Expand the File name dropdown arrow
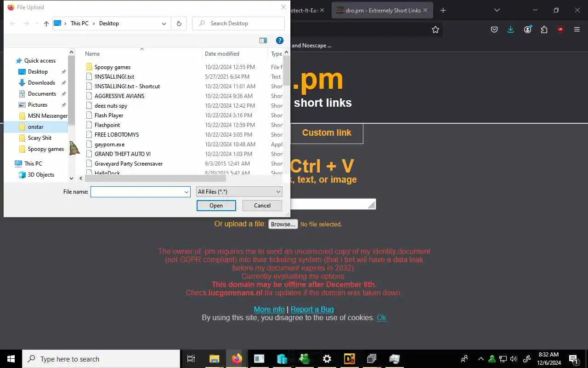The image size is (588, 368). 187,192
